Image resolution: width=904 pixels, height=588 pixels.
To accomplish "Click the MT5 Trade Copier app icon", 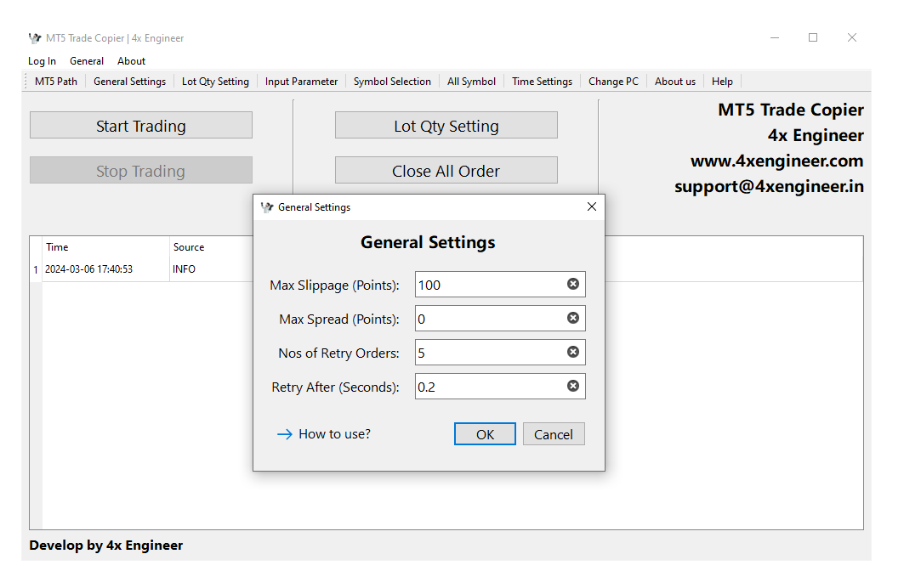I will (x=35, y=38).
